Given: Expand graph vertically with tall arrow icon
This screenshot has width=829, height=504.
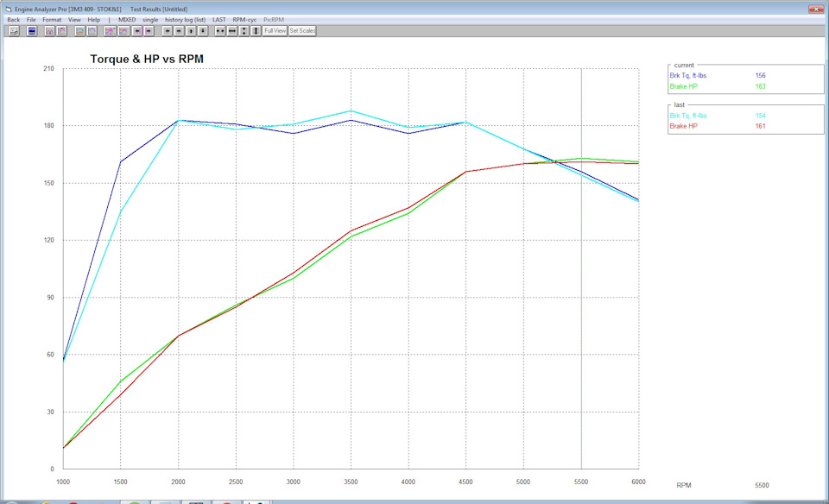Looking at the screenshot, I should [256, 30].
